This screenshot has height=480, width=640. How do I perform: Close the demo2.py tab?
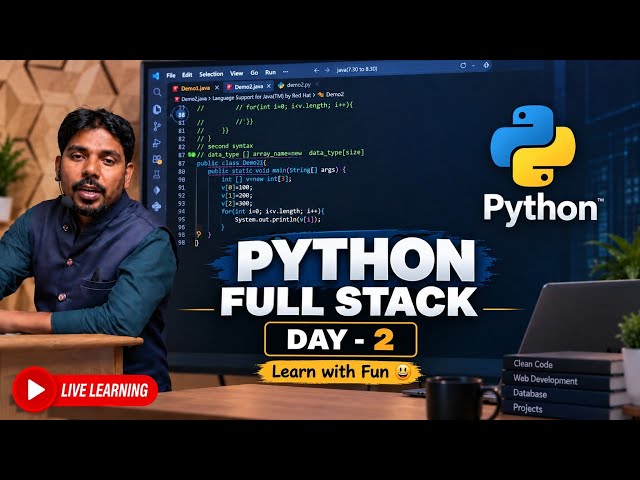[x=317, y=84]
